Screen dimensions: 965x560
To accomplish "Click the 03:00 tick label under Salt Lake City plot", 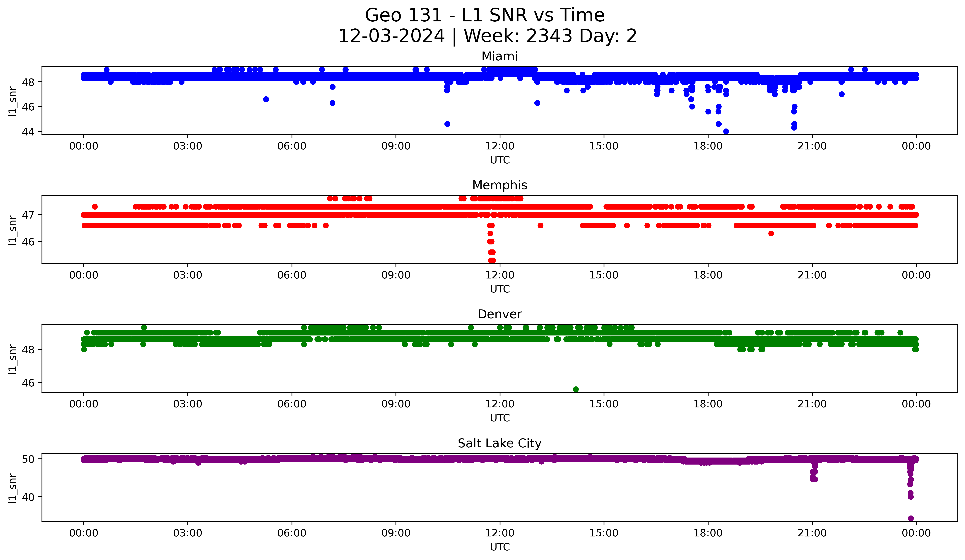I will click(187, 533).
